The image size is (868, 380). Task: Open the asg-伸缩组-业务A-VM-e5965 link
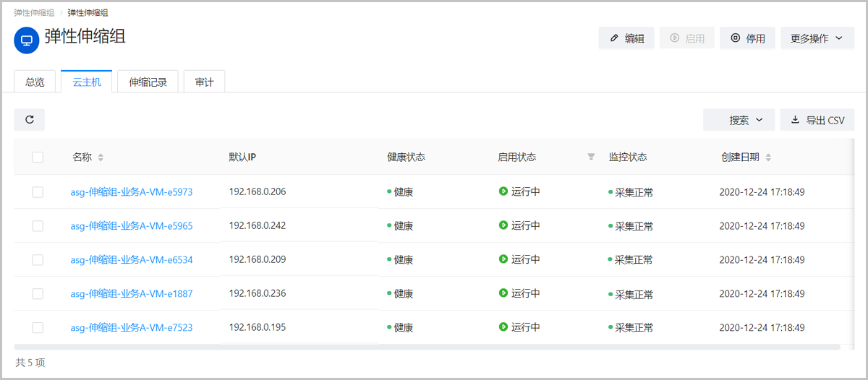[132, 226]
